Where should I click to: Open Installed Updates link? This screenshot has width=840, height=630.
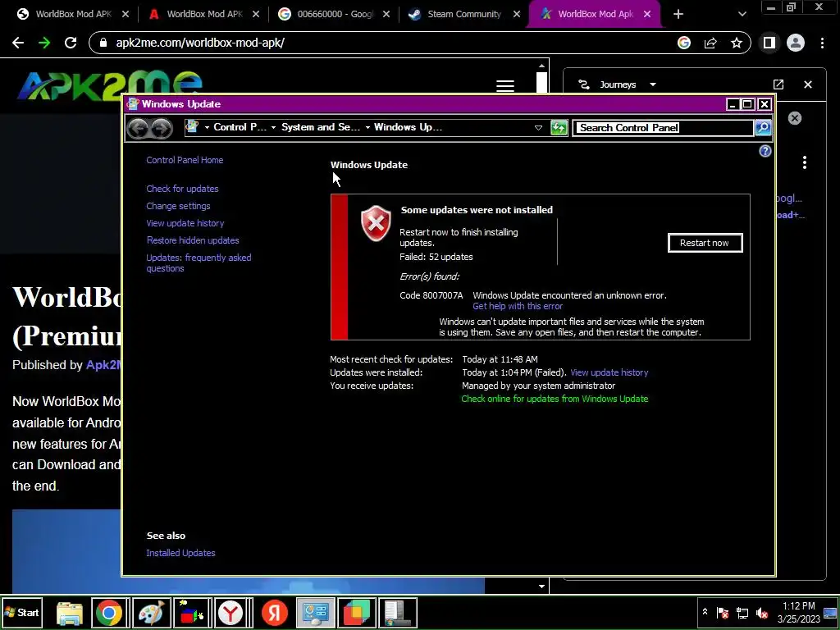[180, 553]
